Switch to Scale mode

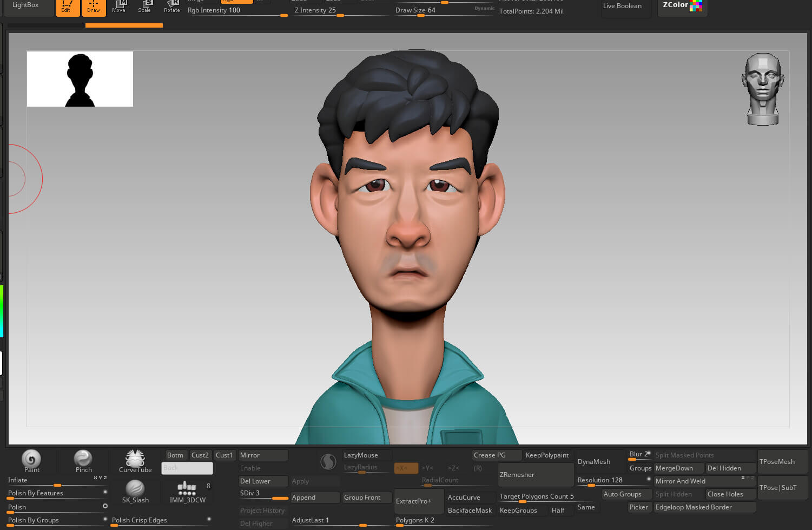(x=144, y=7)
